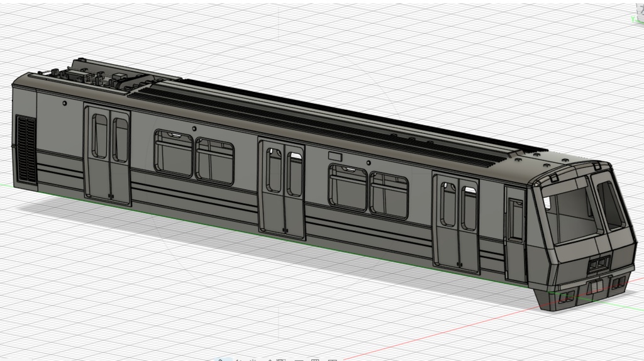Select the middle double door of the train
This screenshot has width=644, height=361.
282,189
